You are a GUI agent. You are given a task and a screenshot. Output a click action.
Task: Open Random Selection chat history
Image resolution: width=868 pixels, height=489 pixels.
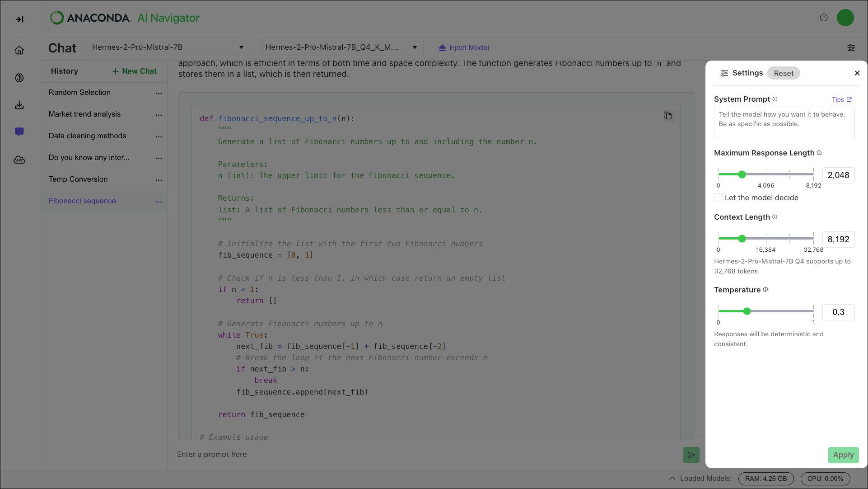tap(79, 92)
